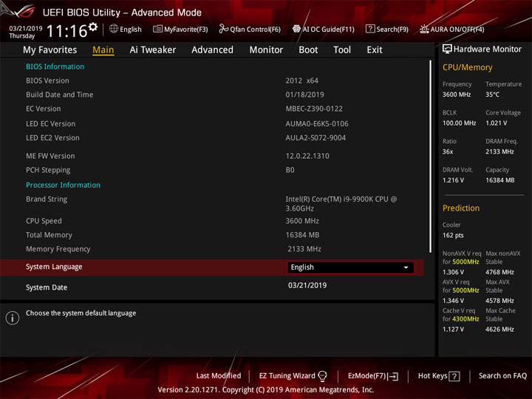Click the BIOS Information heading
This screenshot has height=399, width=532.
[x=55, y=66]
